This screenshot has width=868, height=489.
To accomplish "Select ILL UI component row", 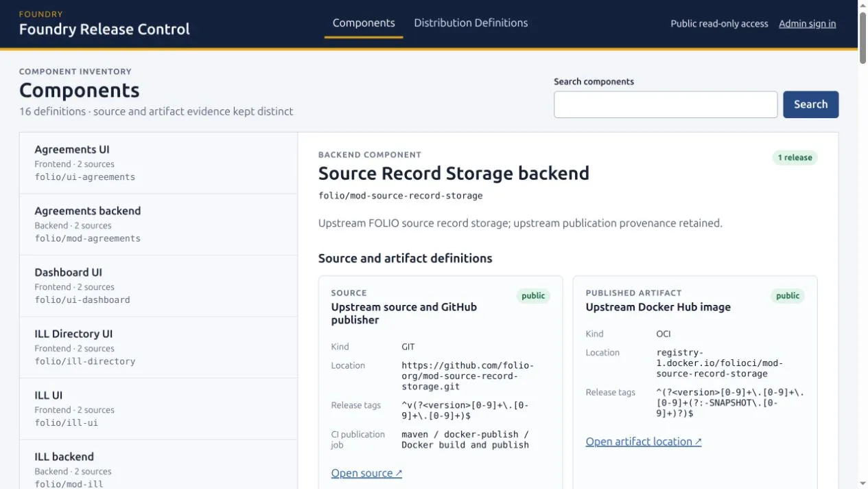I will point(159,409).
